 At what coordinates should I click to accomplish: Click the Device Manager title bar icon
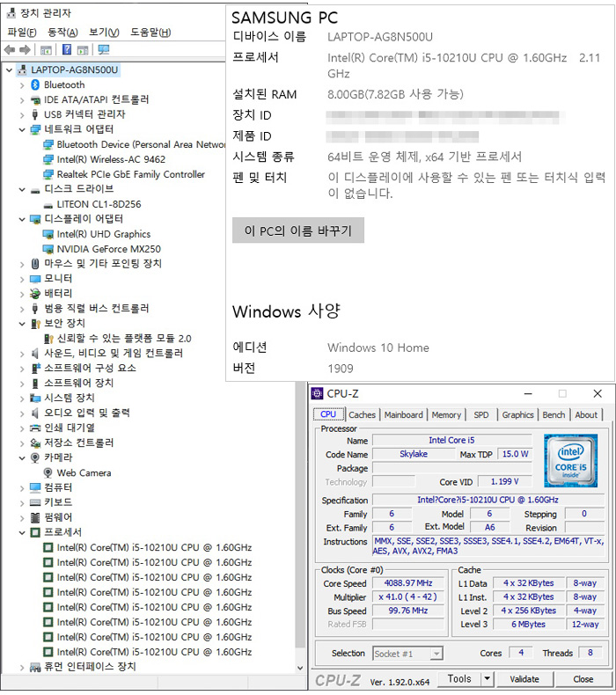pyautogui.click(x=11, y=13)
